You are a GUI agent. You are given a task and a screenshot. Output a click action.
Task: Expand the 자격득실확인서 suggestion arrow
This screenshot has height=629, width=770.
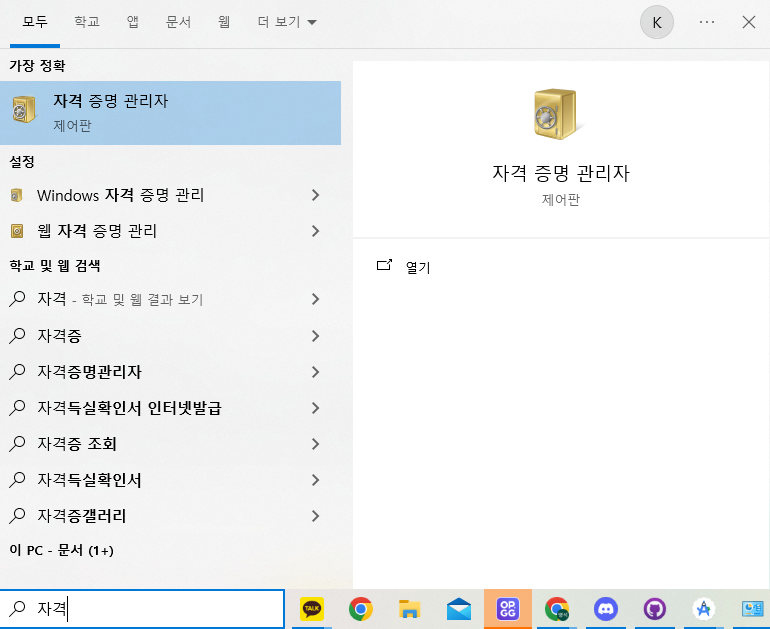[315, 480]
